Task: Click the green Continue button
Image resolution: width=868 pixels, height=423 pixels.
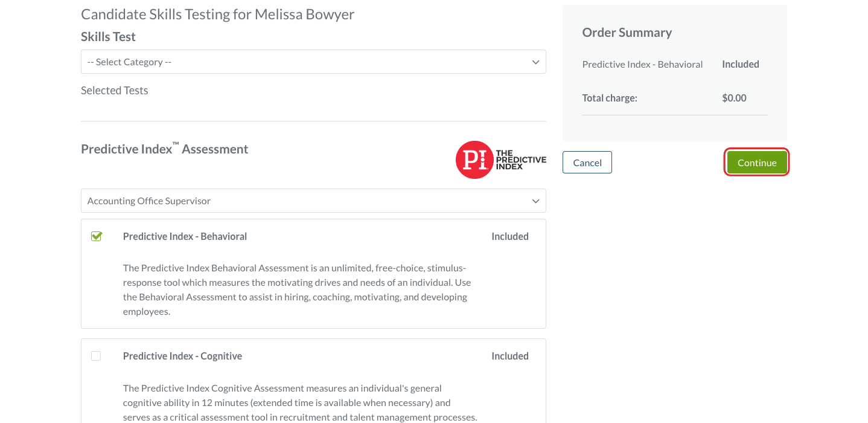Action: point(757,163)
